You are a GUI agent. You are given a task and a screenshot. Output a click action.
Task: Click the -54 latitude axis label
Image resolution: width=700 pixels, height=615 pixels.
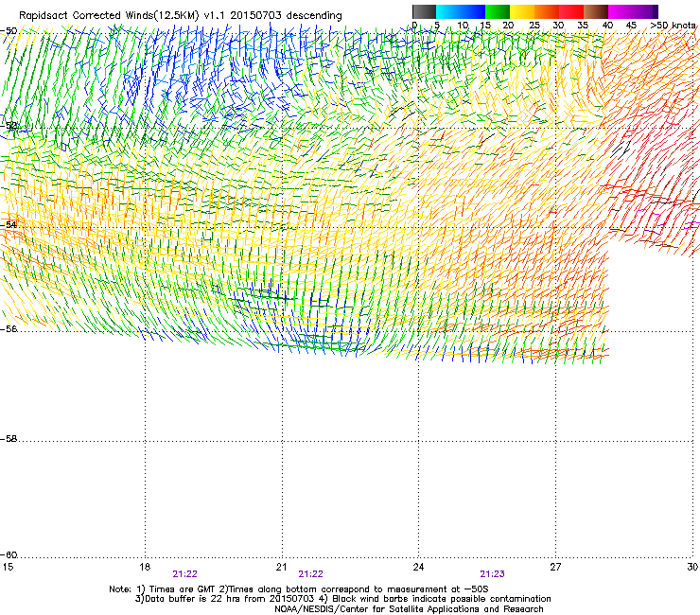[9, 224]
